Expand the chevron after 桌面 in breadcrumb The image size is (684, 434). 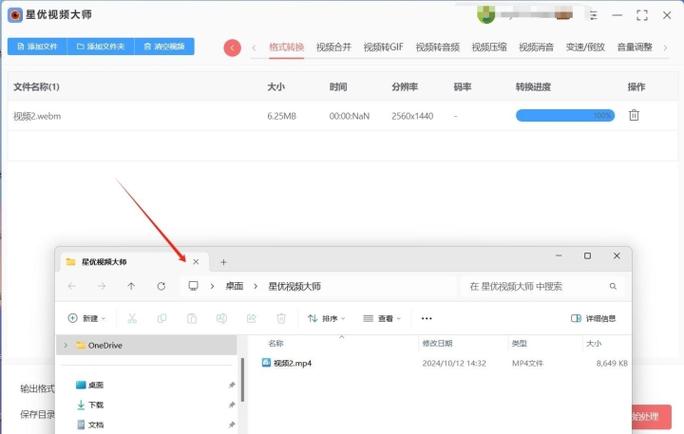[x=256, y=286]
